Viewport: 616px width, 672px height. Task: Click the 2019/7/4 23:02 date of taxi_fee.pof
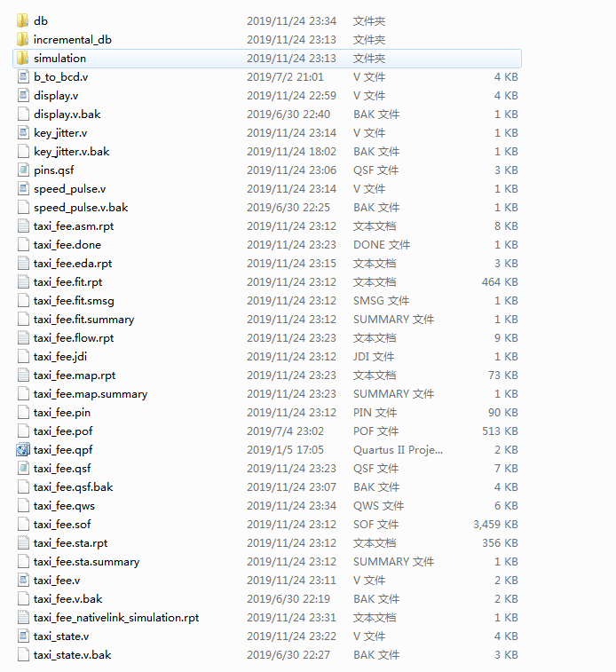pyautogui.click(x=285, y=431)
